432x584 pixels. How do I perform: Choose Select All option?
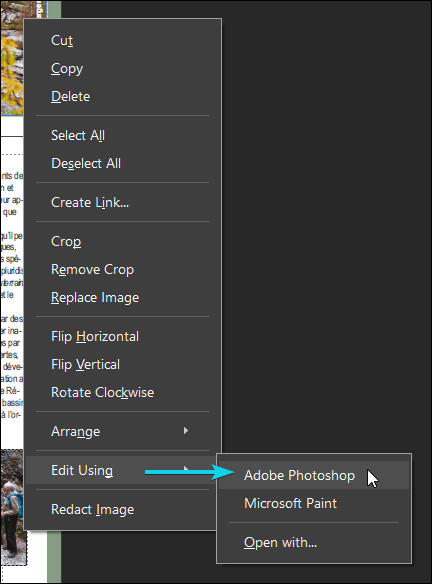pyautogui.click(x=78, y=135)
